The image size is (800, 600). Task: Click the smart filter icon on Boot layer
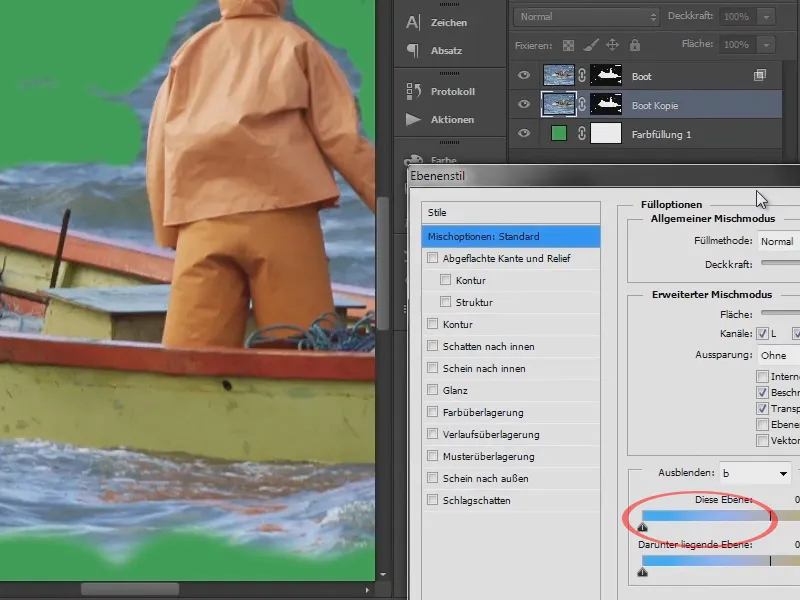tap(760, 76)
